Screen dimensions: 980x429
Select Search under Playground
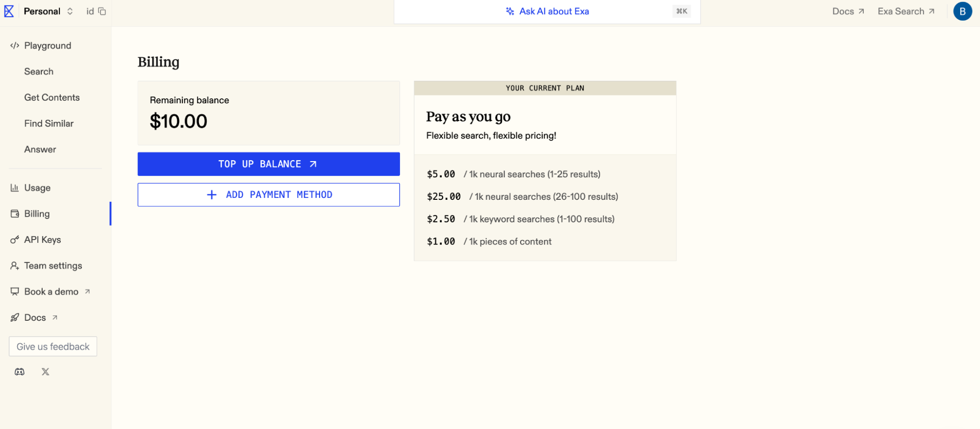tap(39, 71)
